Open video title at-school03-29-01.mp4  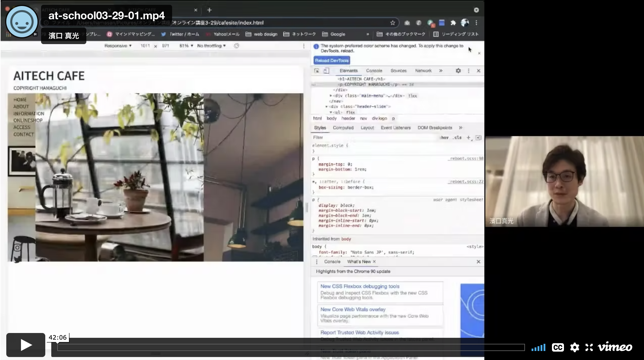pos(106,15)
